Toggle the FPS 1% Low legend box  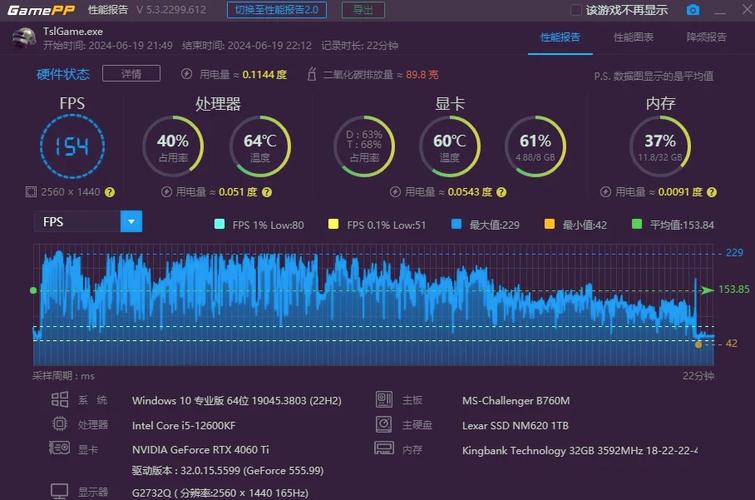(220, 225)
